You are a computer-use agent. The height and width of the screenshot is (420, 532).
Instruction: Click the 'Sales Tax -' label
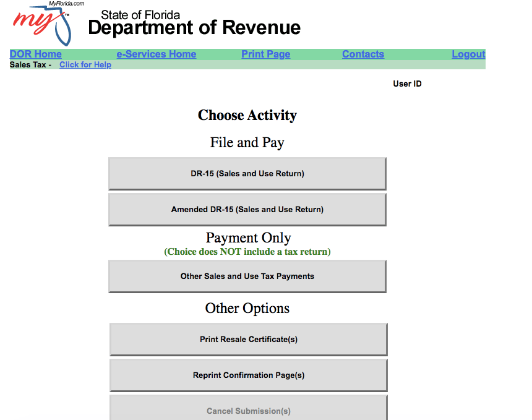tap(30, 64)
